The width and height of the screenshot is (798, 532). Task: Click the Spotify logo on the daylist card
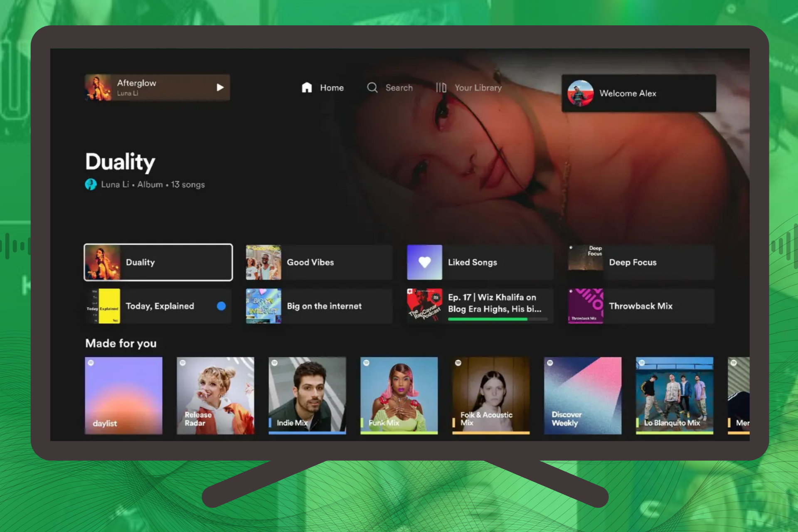91,363
